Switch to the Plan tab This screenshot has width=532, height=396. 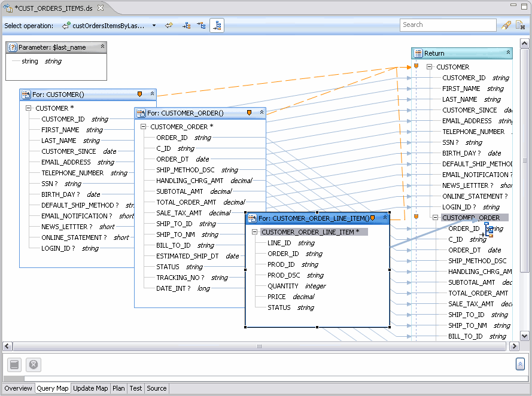pos(118,388)
